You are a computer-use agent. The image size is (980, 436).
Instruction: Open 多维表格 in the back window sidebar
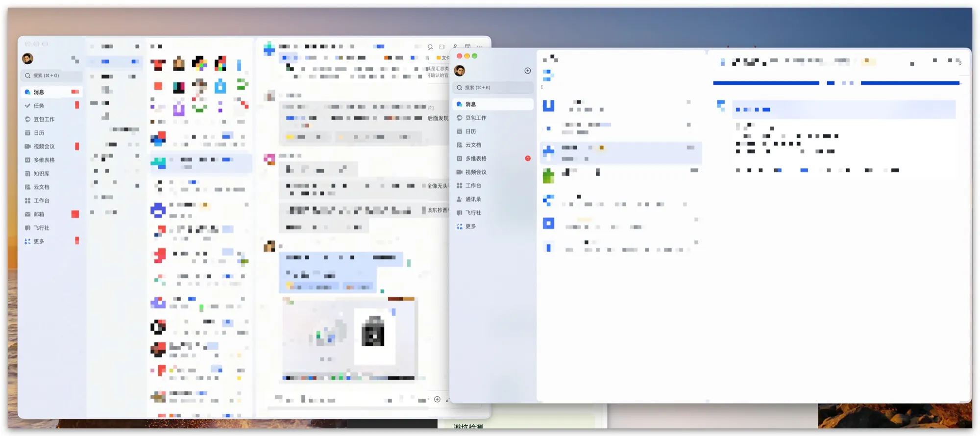tap(51, 160)
